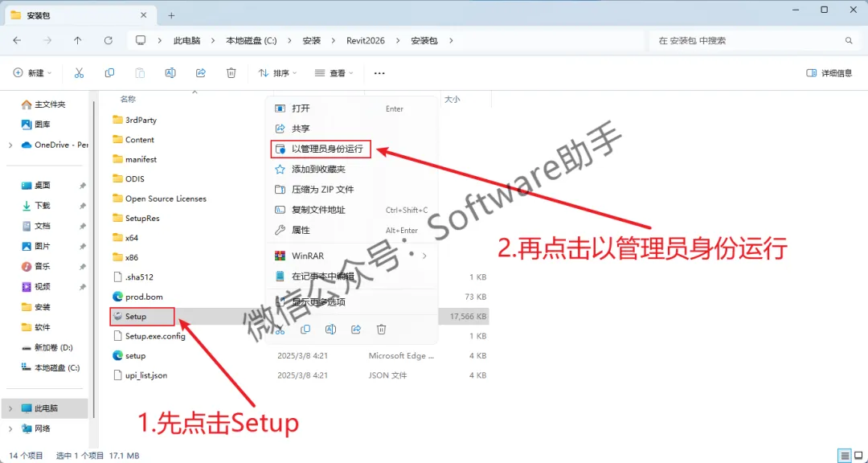Click the Delete trash icon in toolbar
The height and width of the screenshot is (463, 868).
coord(231,72)
